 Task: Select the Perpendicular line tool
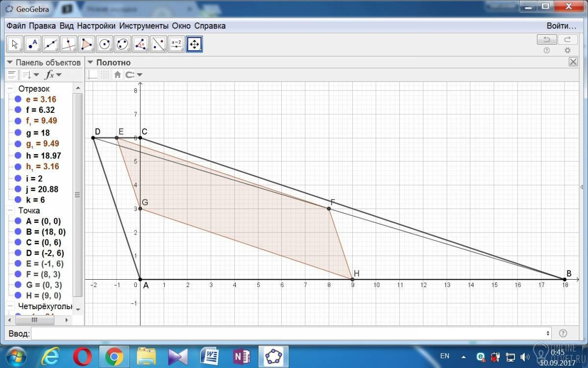pyautogui.click(x=69, y=44)
